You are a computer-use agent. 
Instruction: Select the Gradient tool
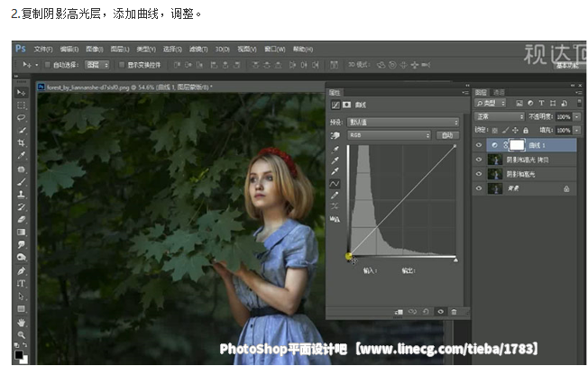tap(21, 232)
